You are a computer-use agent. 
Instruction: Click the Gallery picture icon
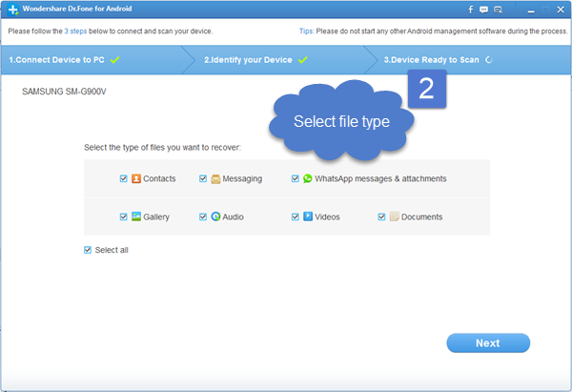tap(136, 217)
